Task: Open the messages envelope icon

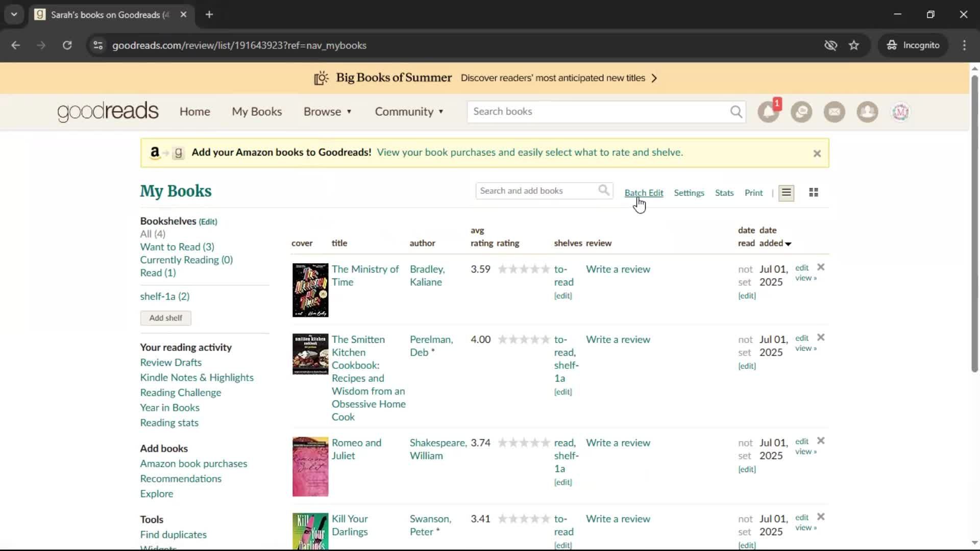Action: [835, 112]
